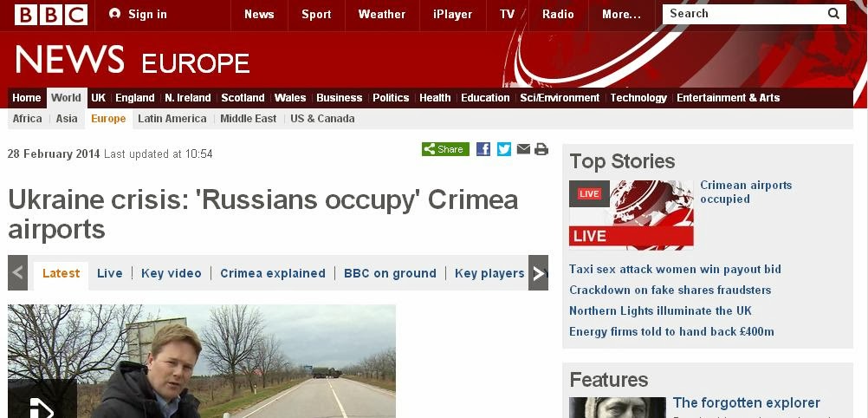
Task: Open the Middle East region section
Action: [248, 119]
